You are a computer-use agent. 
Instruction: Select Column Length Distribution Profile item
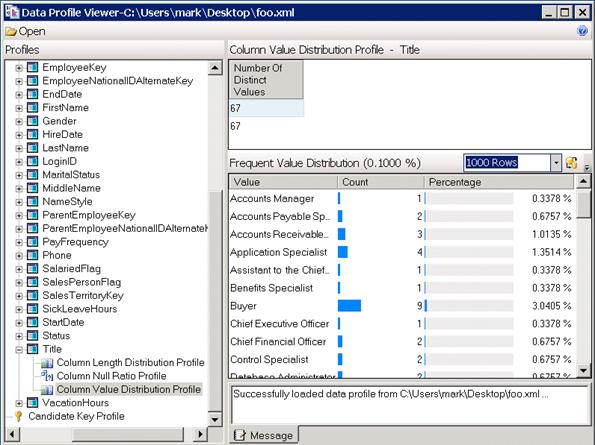pos(131,363)
